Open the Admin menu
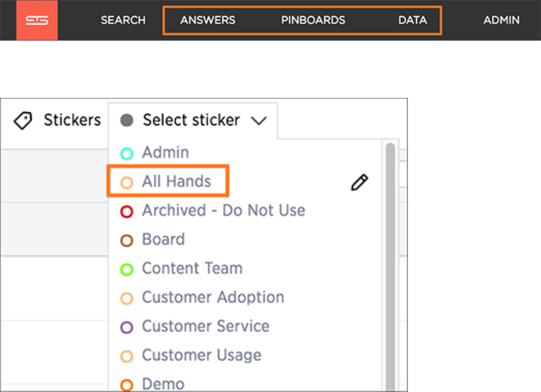Image resolution: width=541 pixels, height=392 pixels. (501, 20)
